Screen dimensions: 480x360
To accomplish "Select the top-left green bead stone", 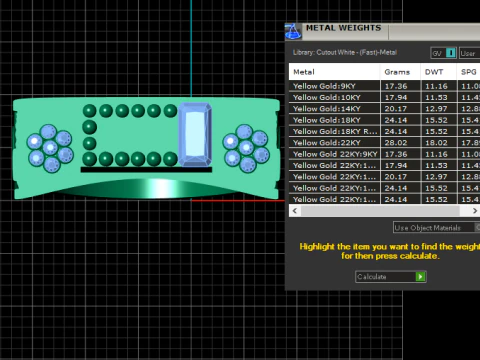I will pyautogui.click(x=89, y=111).
